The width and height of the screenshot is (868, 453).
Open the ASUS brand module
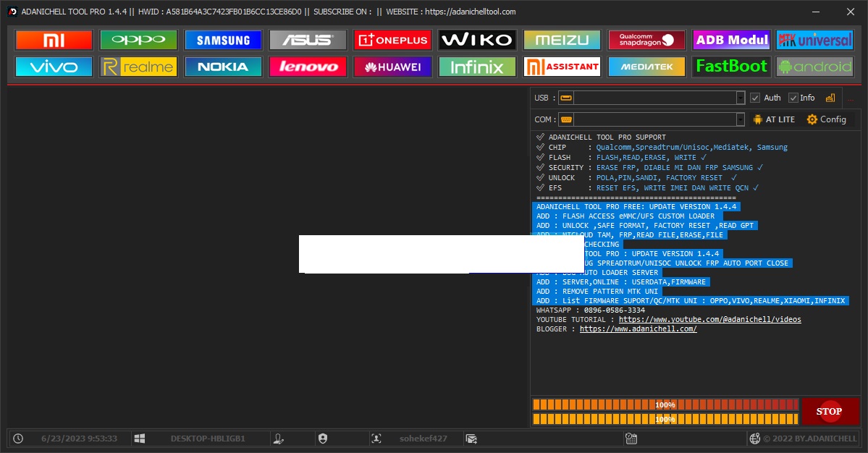coord(308,40)
